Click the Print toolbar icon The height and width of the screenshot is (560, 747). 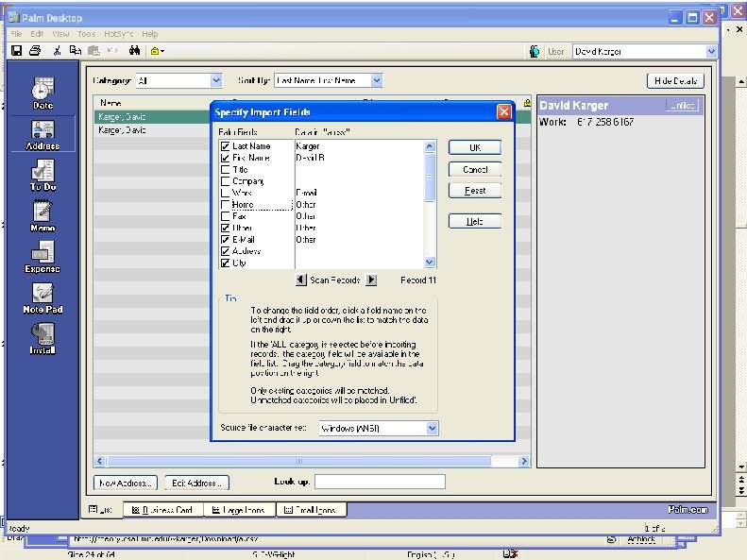pyautogui.click(x=35, y=50)
